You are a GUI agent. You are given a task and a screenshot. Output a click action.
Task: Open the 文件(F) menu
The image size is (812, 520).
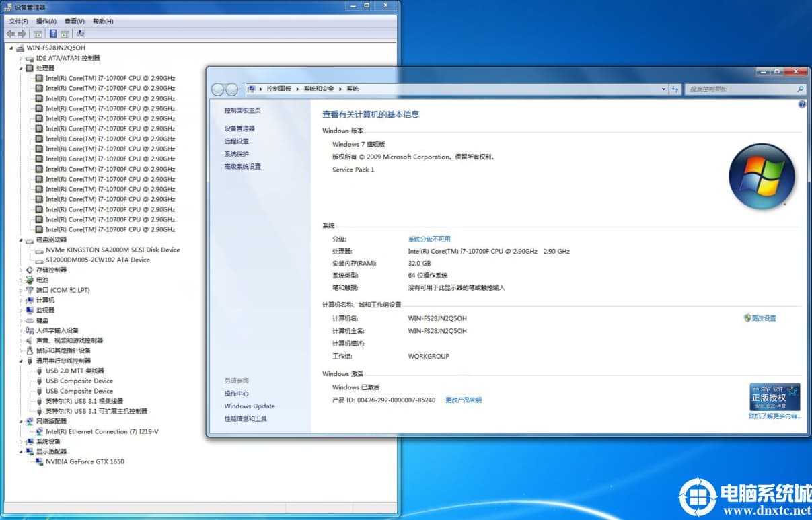pyautogui.click(x=18, y=21)
